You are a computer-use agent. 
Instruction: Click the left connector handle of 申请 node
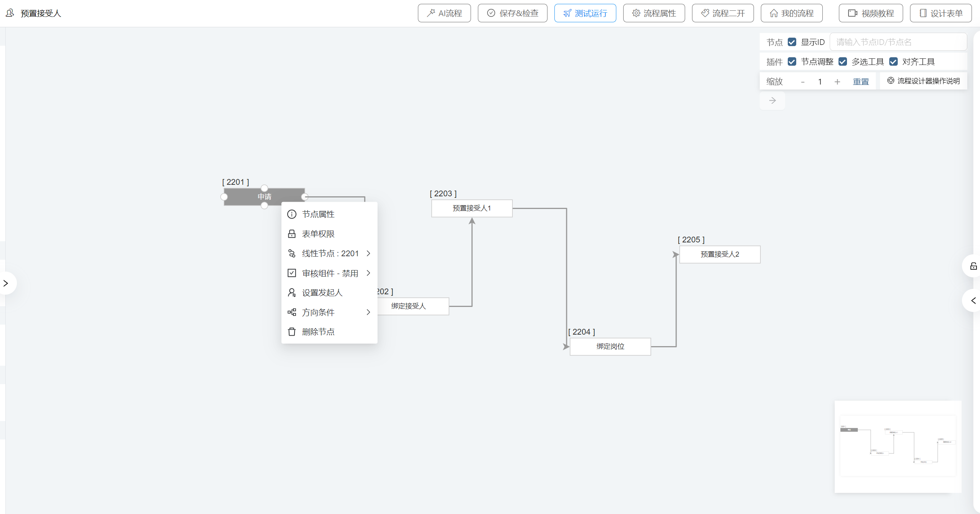tap(224, 197)
